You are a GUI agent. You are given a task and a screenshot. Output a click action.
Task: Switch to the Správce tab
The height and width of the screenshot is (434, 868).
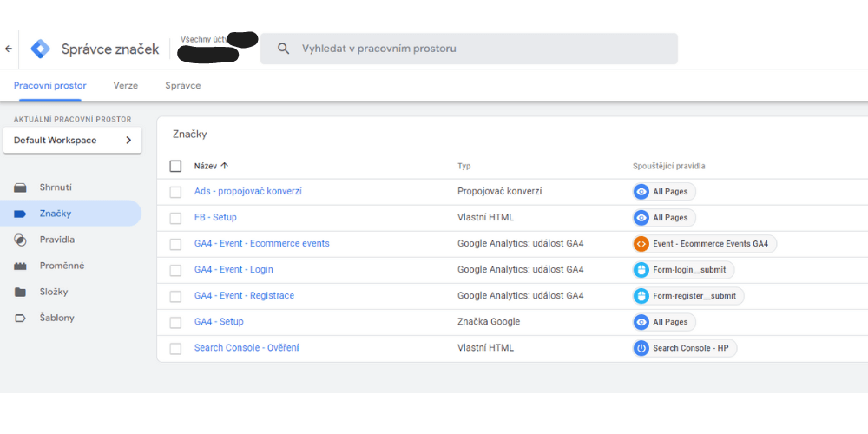(x=182, y=86)
